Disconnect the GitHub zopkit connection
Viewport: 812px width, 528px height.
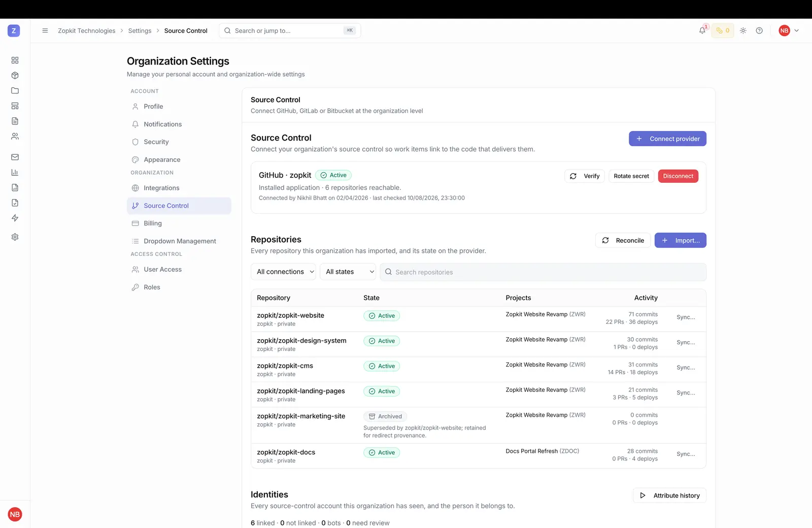[x=678, y=176]
